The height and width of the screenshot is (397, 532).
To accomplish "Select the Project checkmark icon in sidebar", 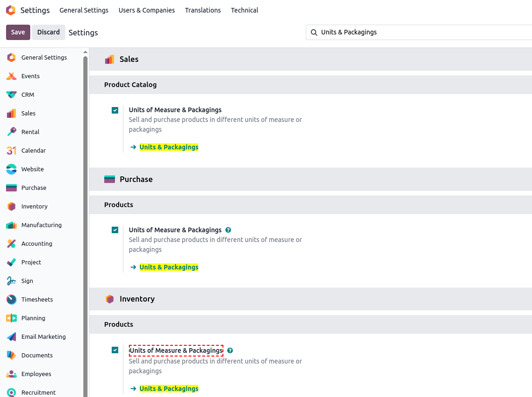I will [x=11, y=262].
